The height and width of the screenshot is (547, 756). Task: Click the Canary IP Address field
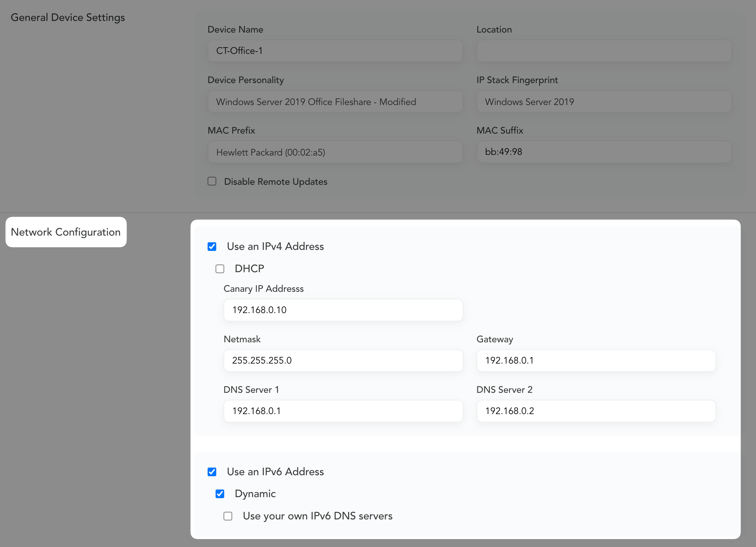pos(343,310)
